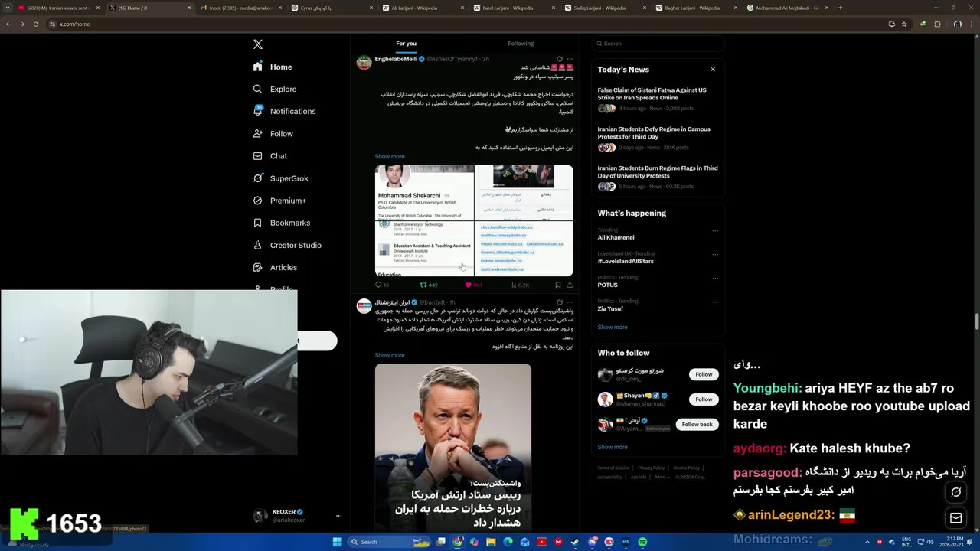Viewport: 980px width, 551px height.
Task: Open Spotify from the taskbar
Action: click(x=642, y=542)
